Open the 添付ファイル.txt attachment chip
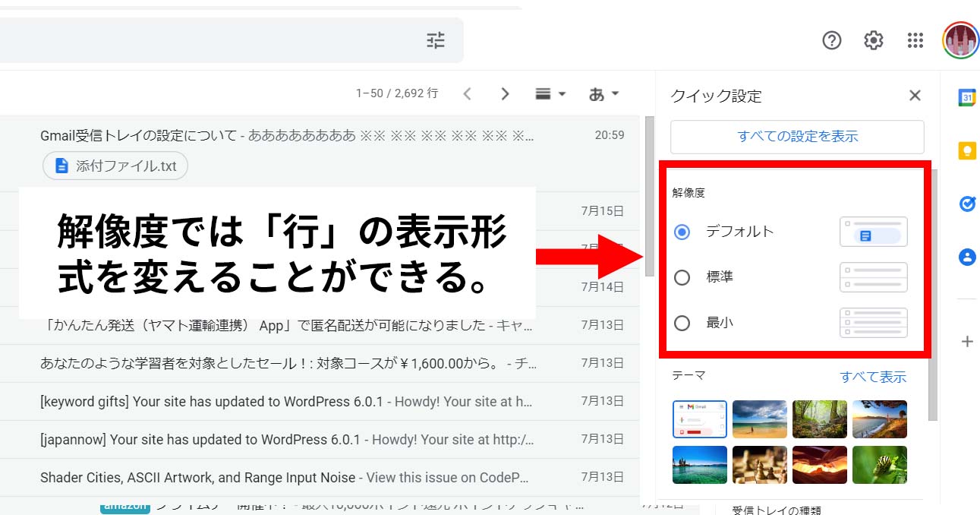The image size is (980, 515). click(115, 166)
